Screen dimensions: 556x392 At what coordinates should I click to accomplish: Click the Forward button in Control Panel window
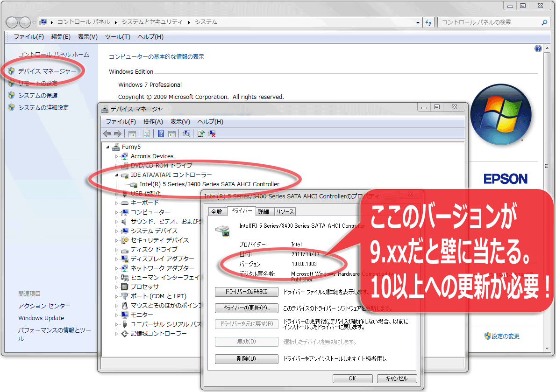tap(25, 22)
